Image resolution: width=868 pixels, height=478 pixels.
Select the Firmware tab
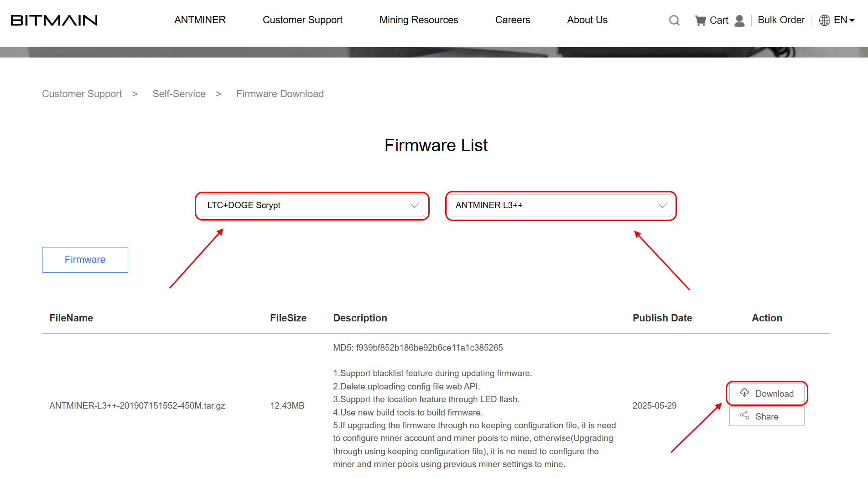(85, 260)
